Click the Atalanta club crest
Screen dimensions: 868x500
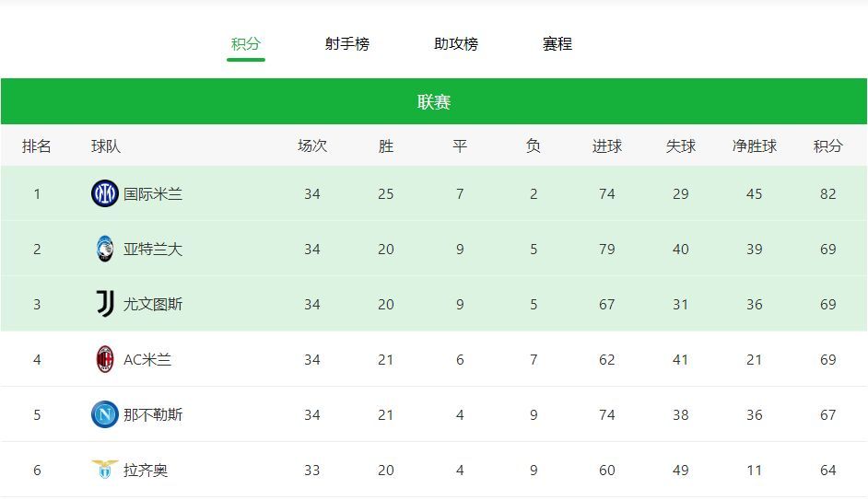[x=105, y=249]
